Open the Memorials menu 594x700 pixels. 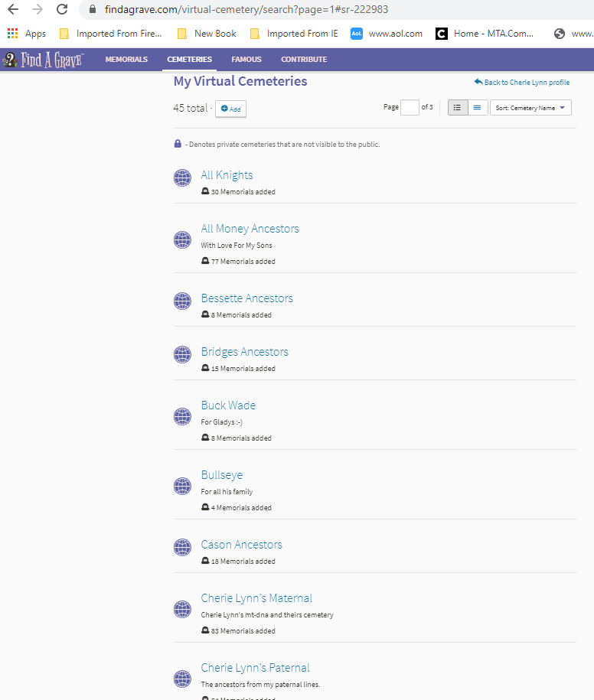(x=126, y=60)
